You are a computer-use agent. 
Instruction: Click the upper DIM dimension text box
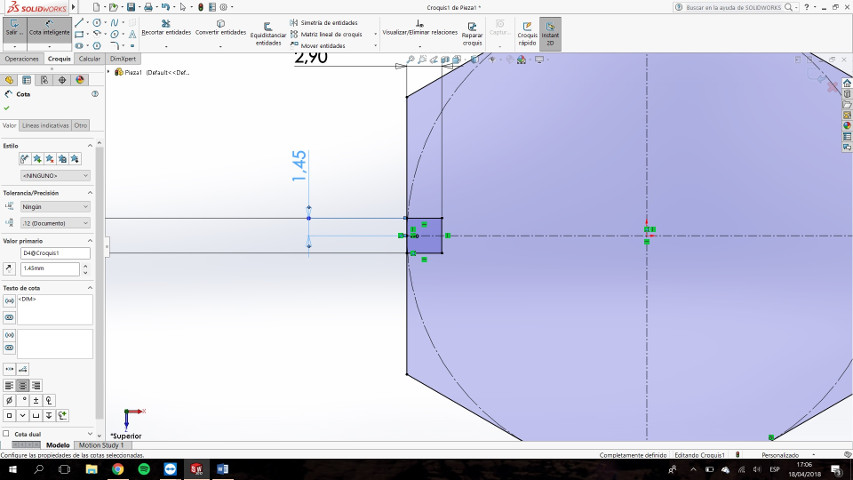[55, 310]
